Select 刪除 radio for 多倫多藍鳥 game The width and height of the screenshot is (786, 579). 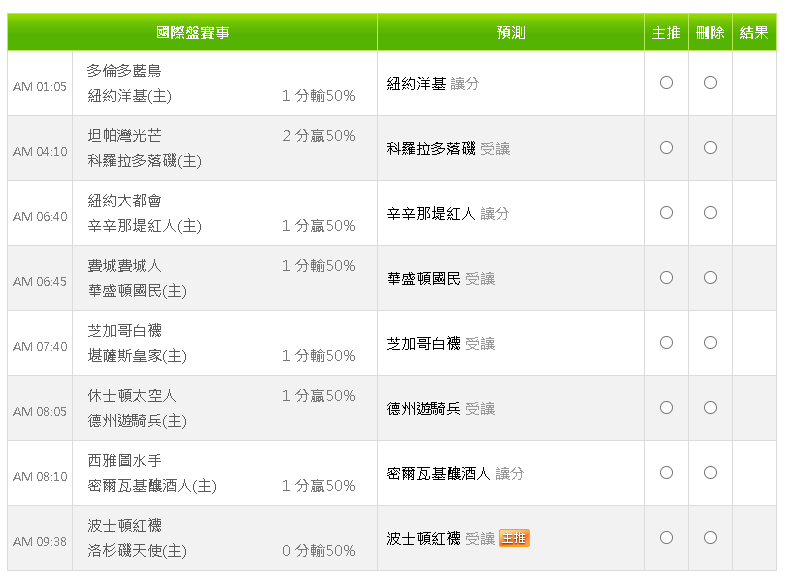pos(710,83)
